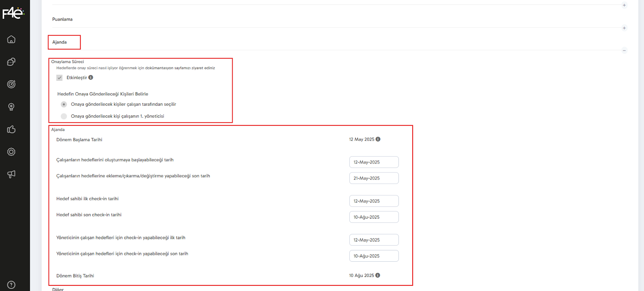Open the chat bubbles sidebar icon
The height and width of the screenshot is (291, 644).
pos(11,62)
